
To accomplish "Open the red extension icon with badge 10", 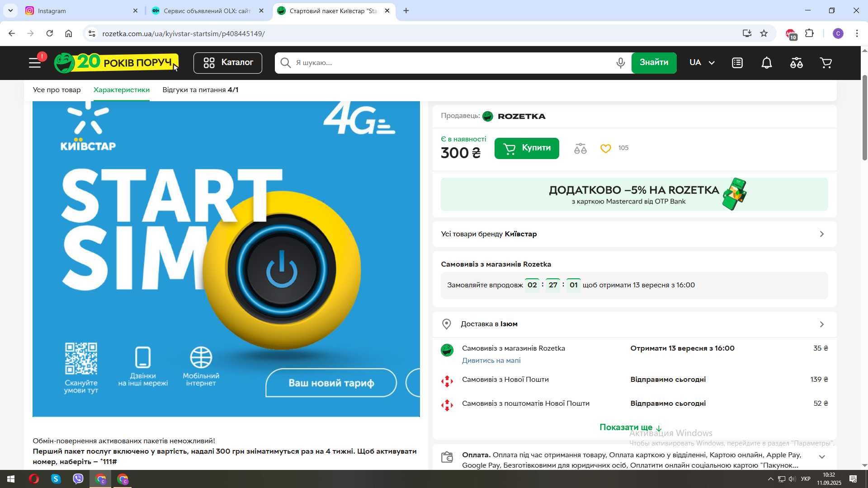I will [791, 34].
